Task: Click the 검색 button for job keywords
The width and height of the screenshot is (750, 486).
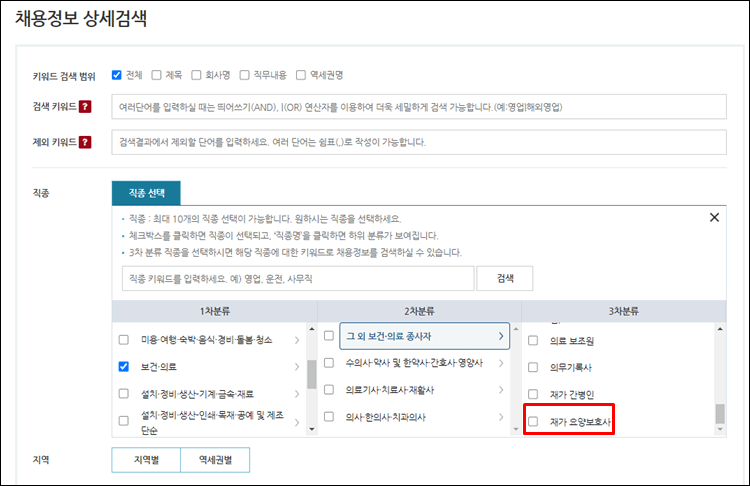Action: (505, 278)
